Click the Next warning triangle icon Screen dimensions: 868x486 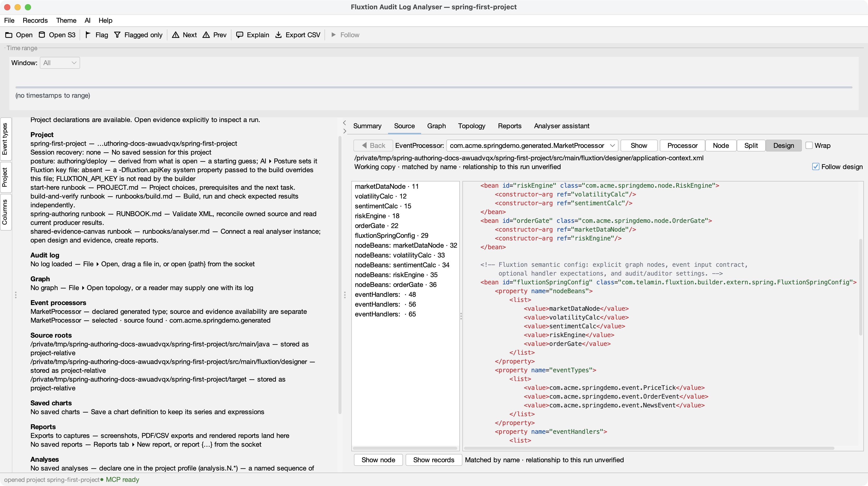click(x=176, y=35)
